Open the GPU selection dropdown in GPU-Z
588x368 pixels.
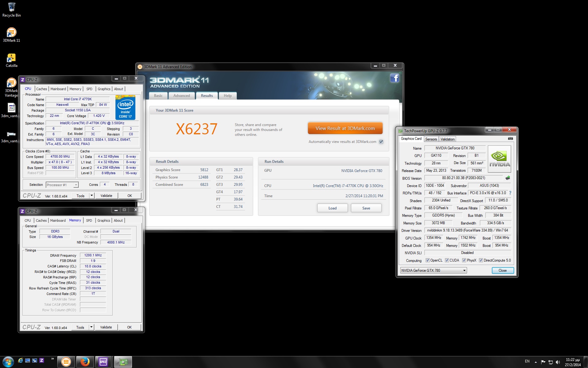coord(433,270)
